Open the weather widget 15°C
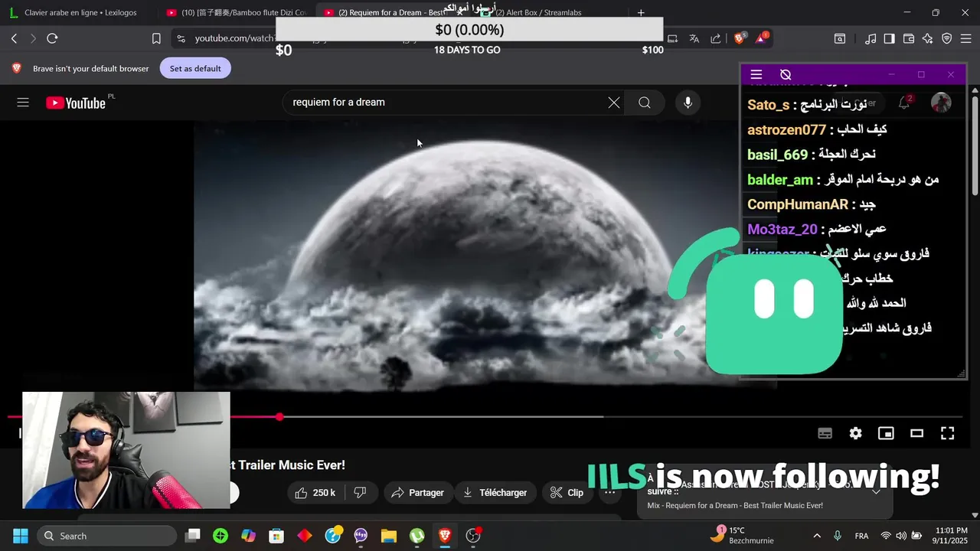Viewport: 980px width, 551px height. click(740, 535)
